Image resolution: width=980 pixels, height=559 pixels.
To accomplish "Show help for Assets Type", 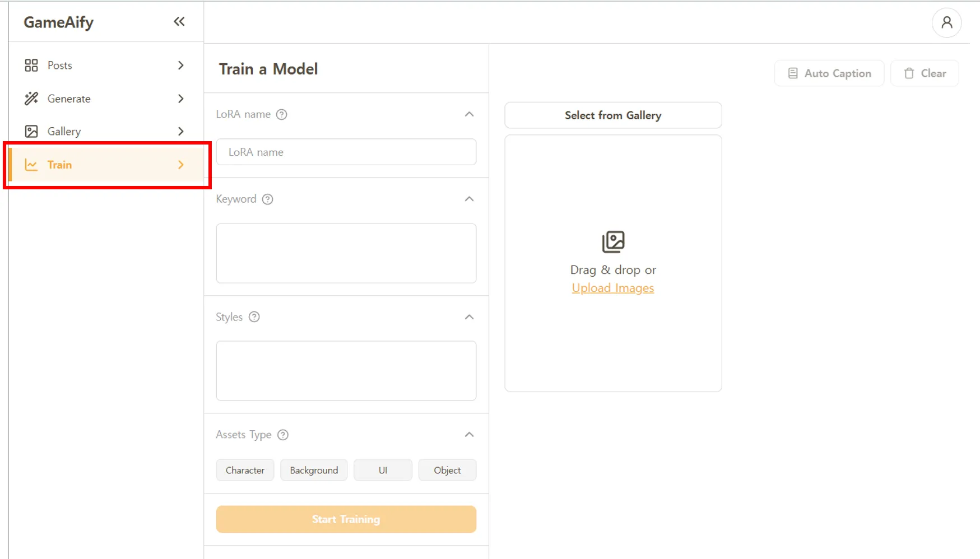I will [283, 435].
